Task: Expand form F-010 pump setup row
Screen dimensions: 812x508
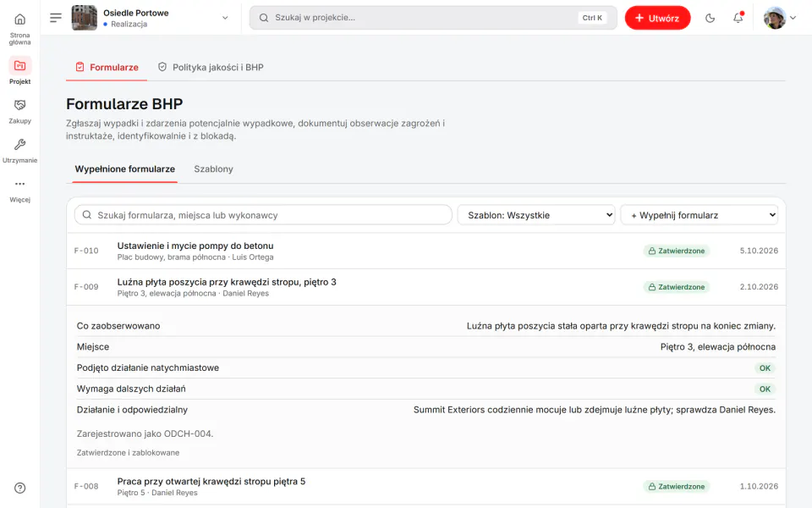Action: pyautogui.click(x=425, y=251)
